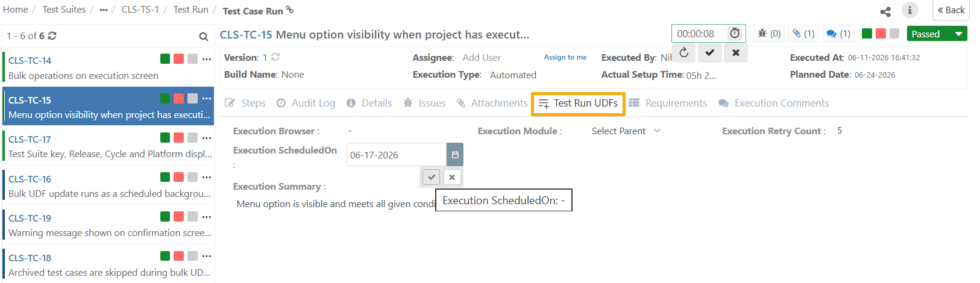
Task: Switch to the Audit Log tab
Action: click(x=306, y=103)
